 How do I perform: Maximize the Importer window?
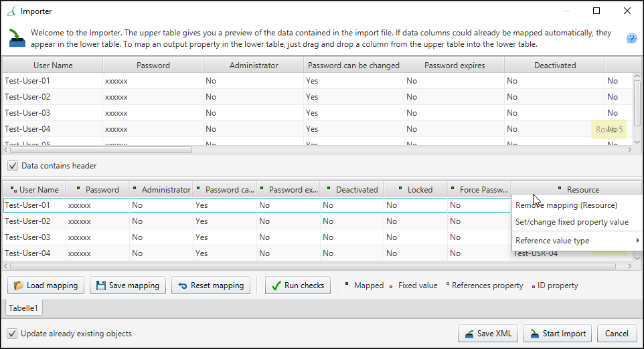(596, 11)
